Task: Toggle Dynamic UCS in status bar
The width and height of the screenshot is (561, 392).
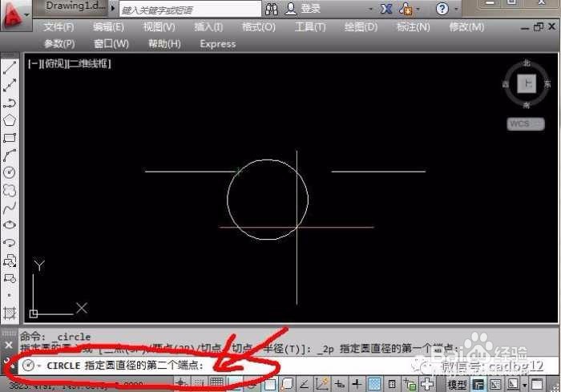Action: coord(322,385)
